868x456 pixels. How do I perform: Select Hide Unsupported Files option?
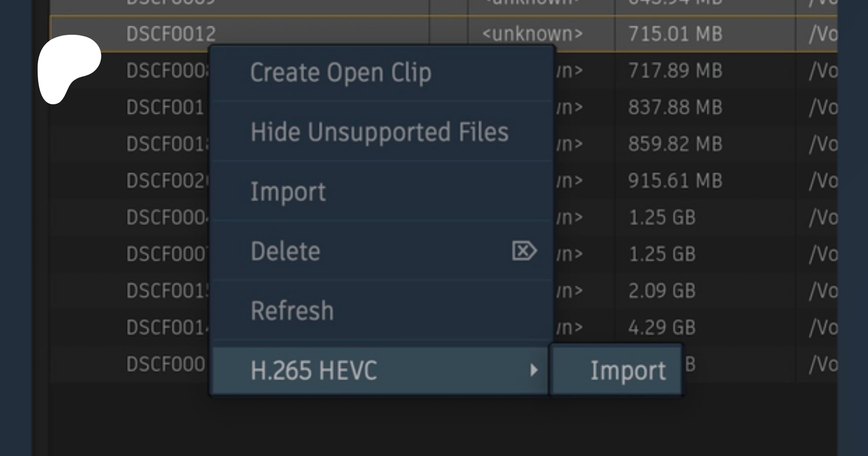click(380, 132)
